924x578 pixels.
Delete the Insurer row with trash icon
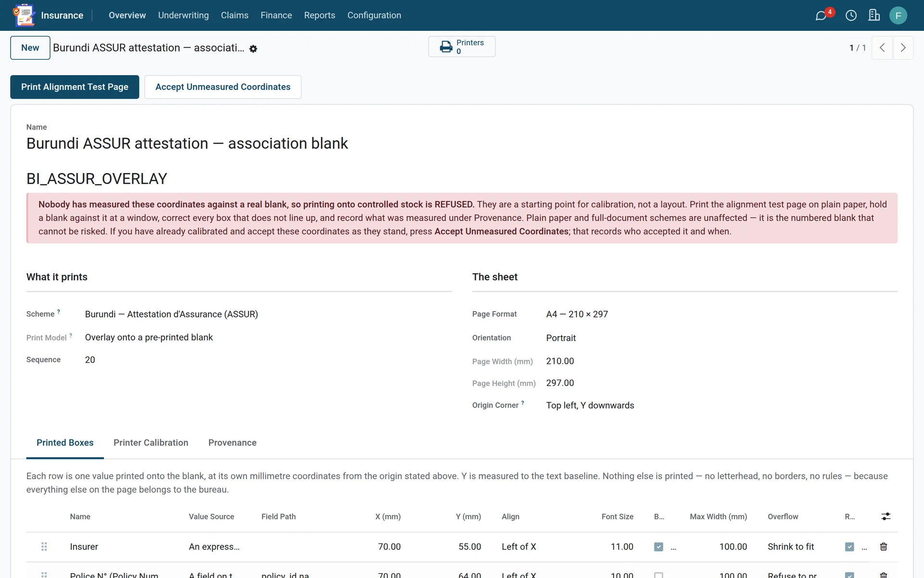click(884, 547)
